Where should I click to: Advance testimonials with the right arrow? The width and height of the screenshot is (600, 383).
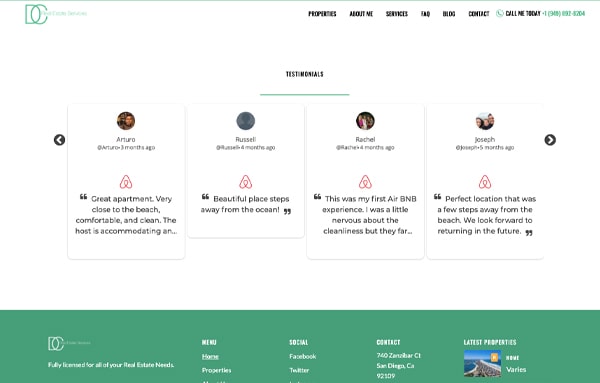550,140
